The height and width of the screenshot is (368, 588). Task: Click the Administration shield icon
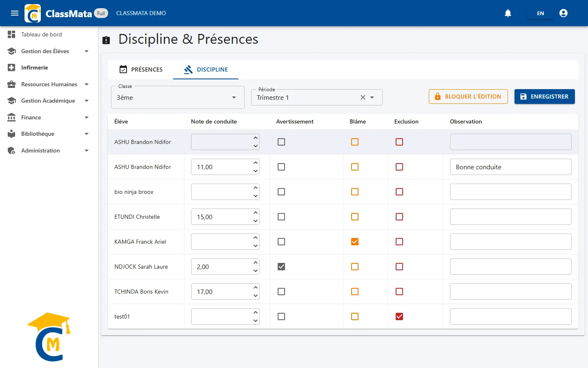click(11, 150)
